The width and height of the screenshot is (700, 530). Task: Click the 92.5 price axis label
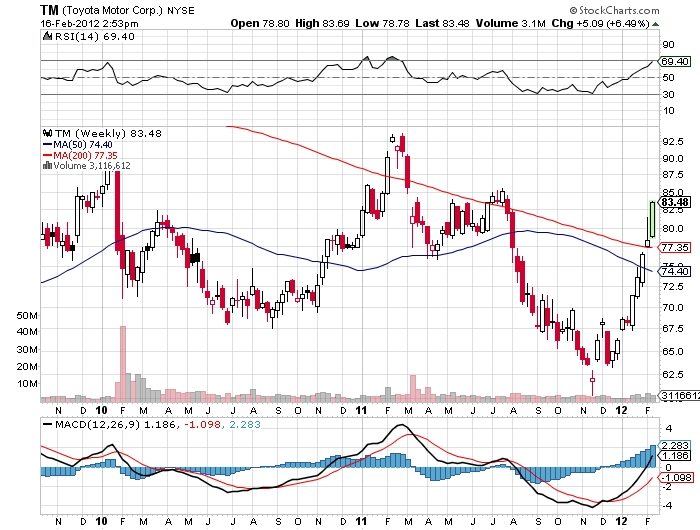point(673,142)
